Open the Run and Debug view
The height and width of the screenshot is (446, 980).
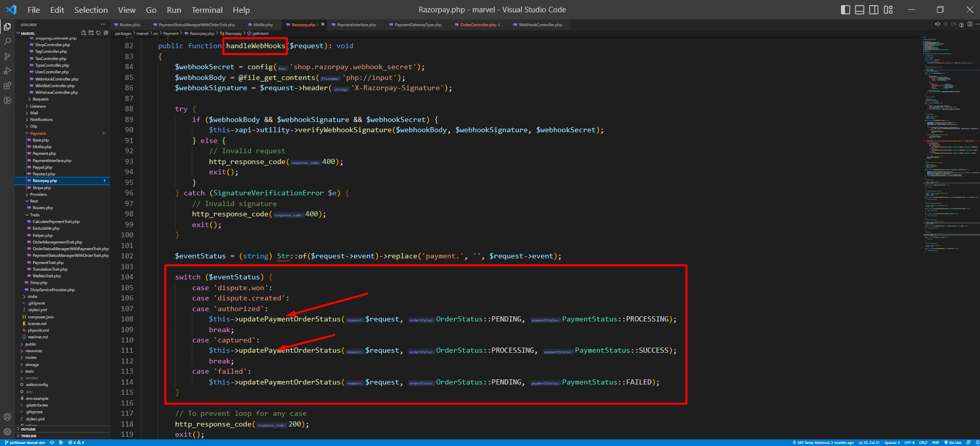tap(7, 71)
